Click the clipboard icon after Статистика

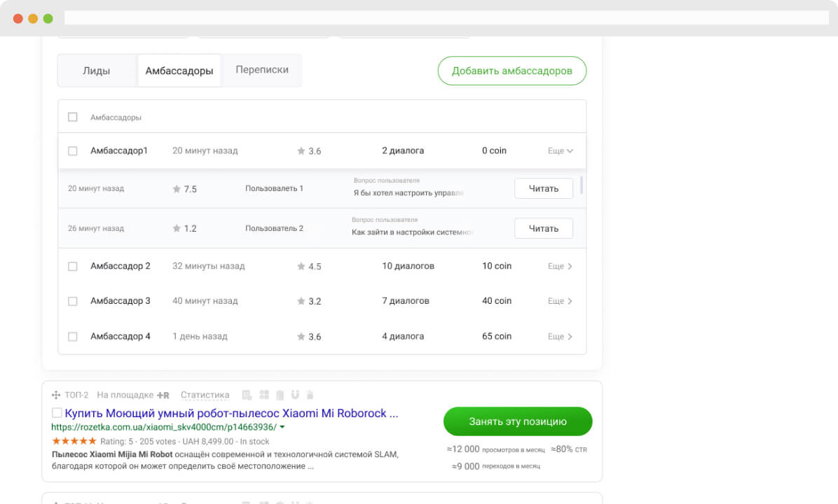click(280, 395)
